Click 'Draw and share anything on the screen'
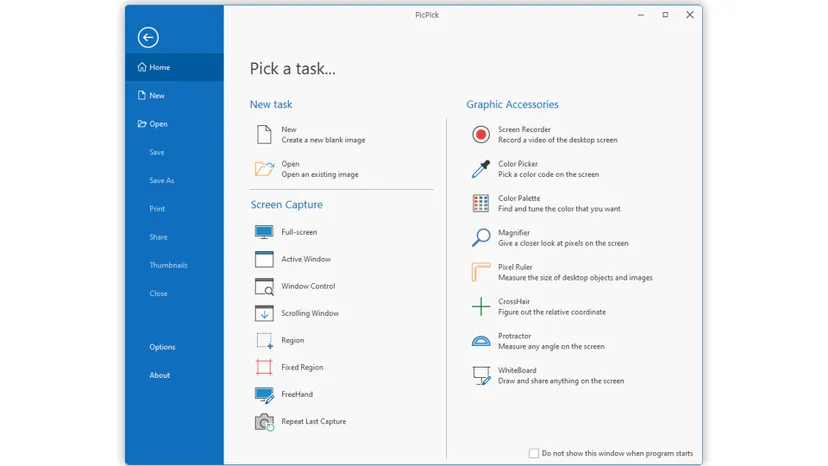Screen dimensions: 828x466 pyautogui.click(x=561, y=381)
